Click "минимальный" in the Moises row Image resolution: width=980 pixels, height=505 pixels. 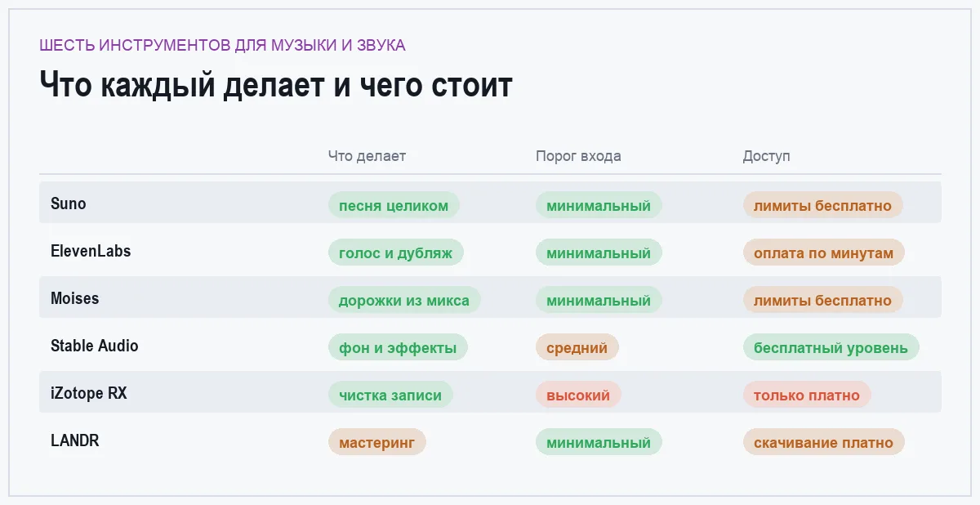[x=599, y=300]
